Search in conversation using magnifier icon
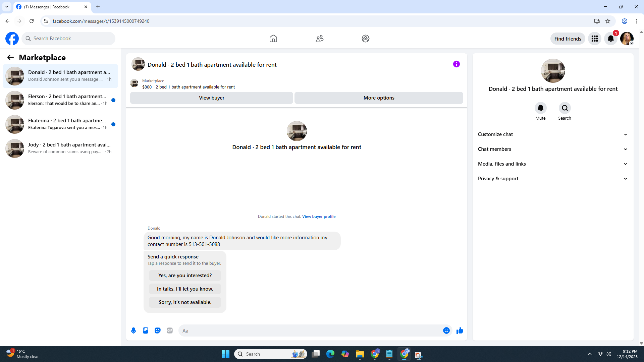Image resolution: width=644 pixels, height=362 pixels. tap(565, 108)
